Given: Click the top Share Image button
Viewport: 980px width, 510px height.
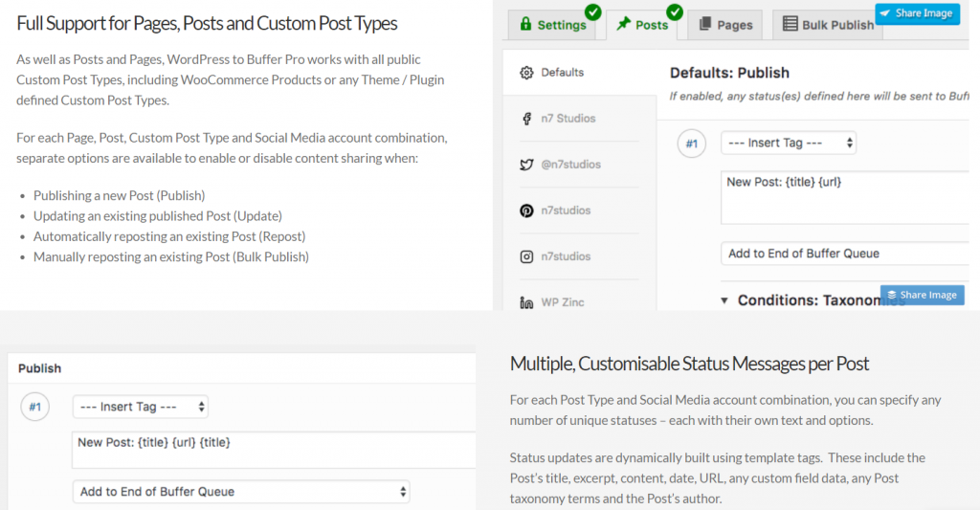Looking at the screenshot, I should (x=918, y=13).
